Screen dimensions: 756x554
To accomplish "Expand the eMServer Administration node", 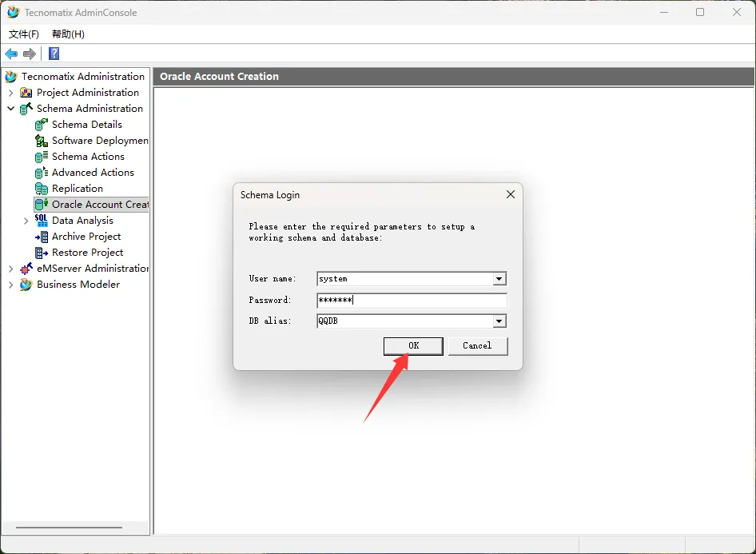I will tap(10, 269).
